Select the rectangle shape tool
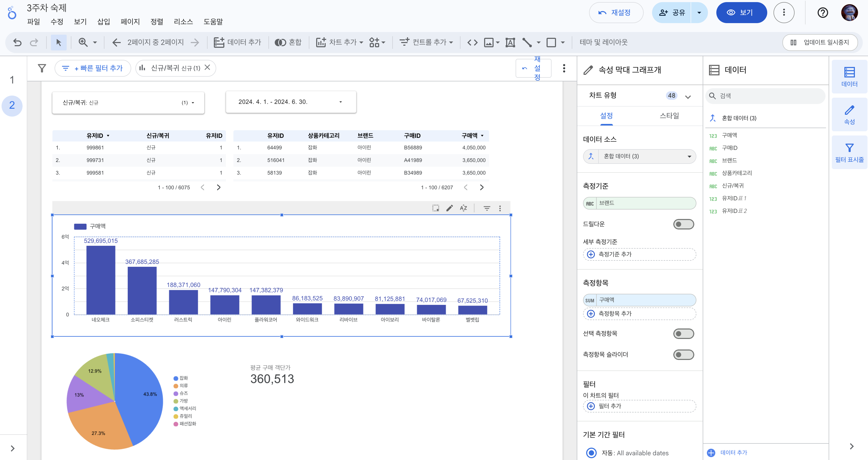This screenshot has height=460, width=868. coord(551,42)
